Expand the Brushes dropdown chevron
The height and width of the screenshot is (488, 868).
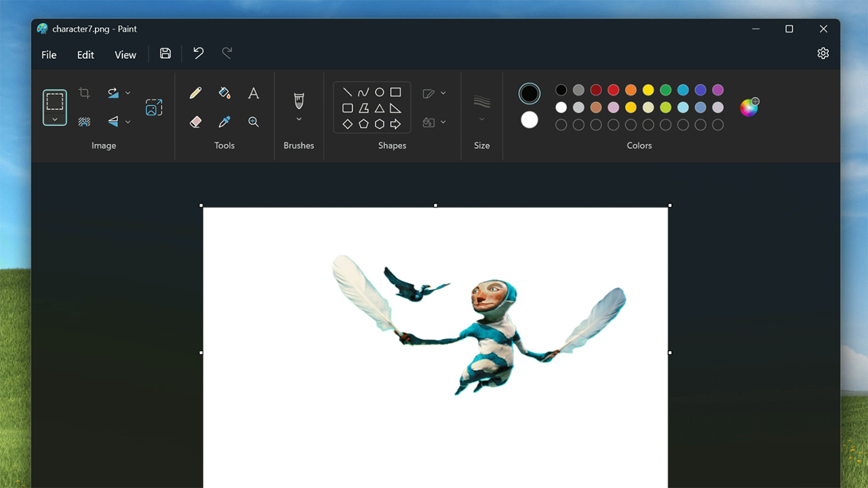[299, 119]
